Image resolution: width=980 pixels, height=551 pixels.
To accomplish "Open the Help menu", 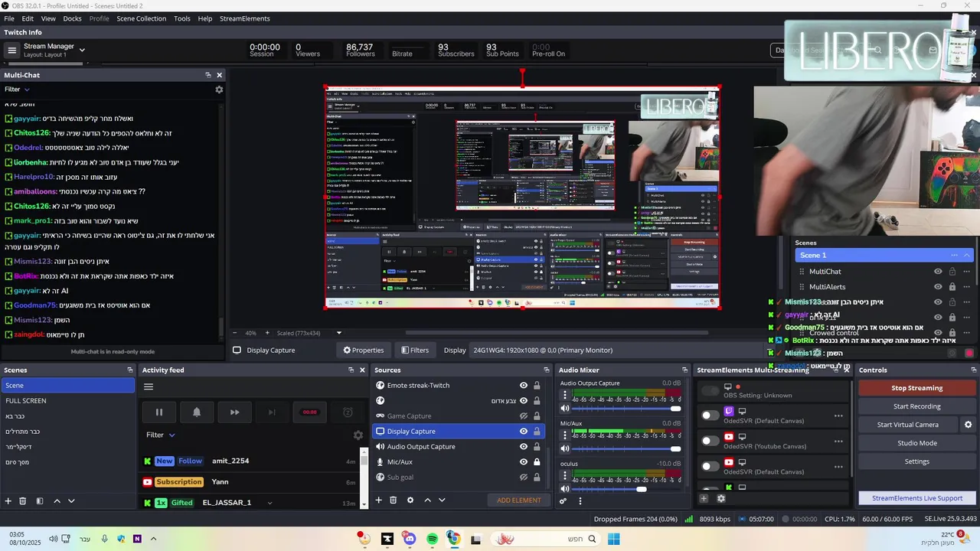I will click(205, 18).
